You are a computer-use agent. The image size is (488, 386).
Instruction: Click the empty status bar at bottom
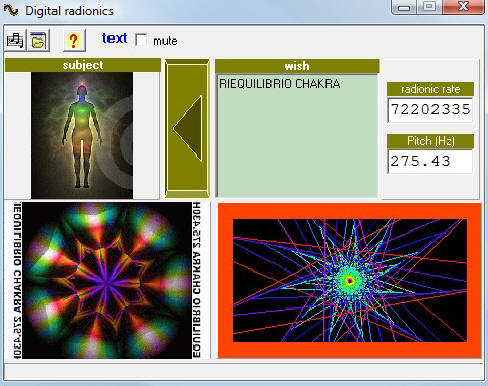tap(244, 371)
